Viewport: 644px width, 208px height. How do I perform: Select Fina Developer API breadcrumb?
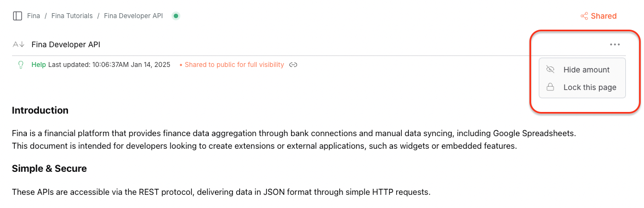[x=134, y=16]
